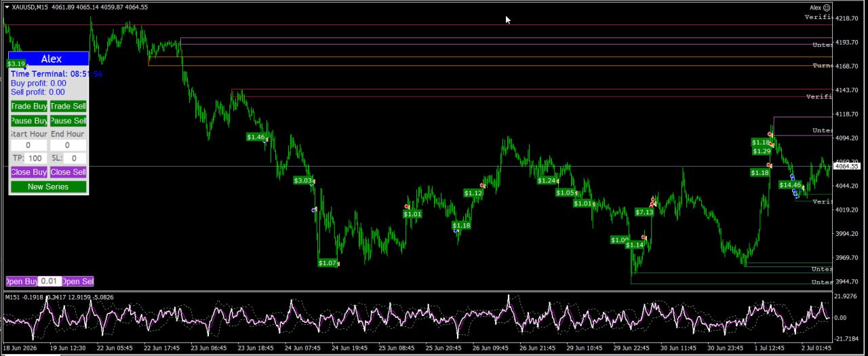This screenshot has width=868, height=356.
Task: Click the 3944.70 price scale value
Action: coord(848,281)
